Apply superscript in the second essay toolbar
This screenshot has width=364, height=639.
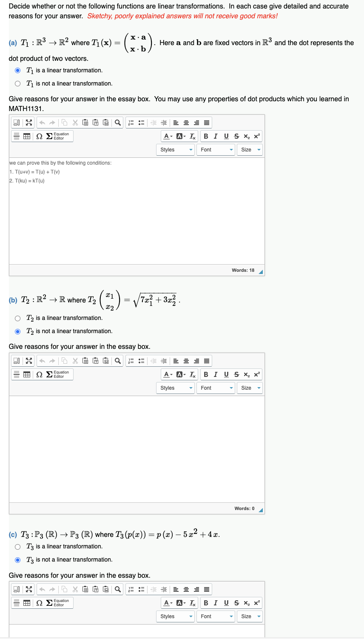click(x=256, y=374)
